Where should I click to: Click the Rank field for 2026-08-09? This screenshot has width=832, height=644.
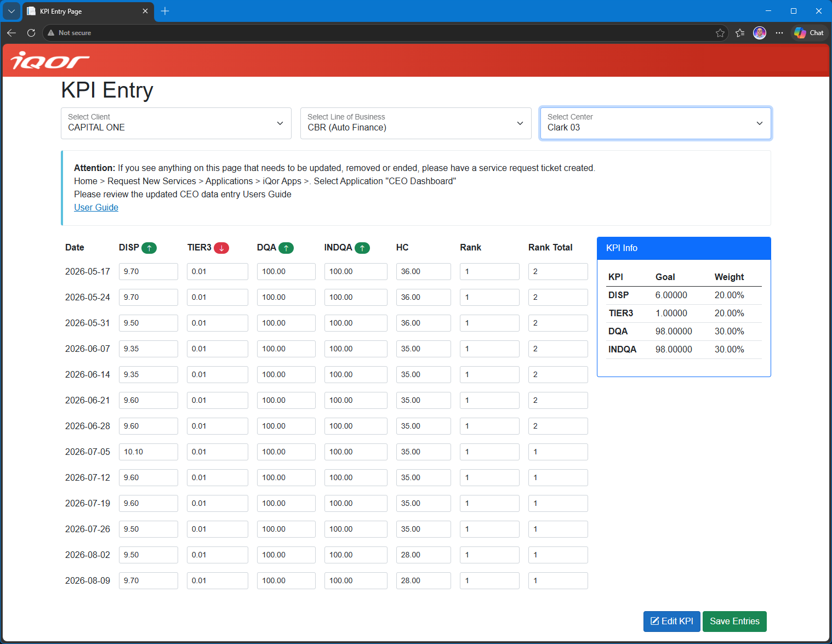coord(489,580)
